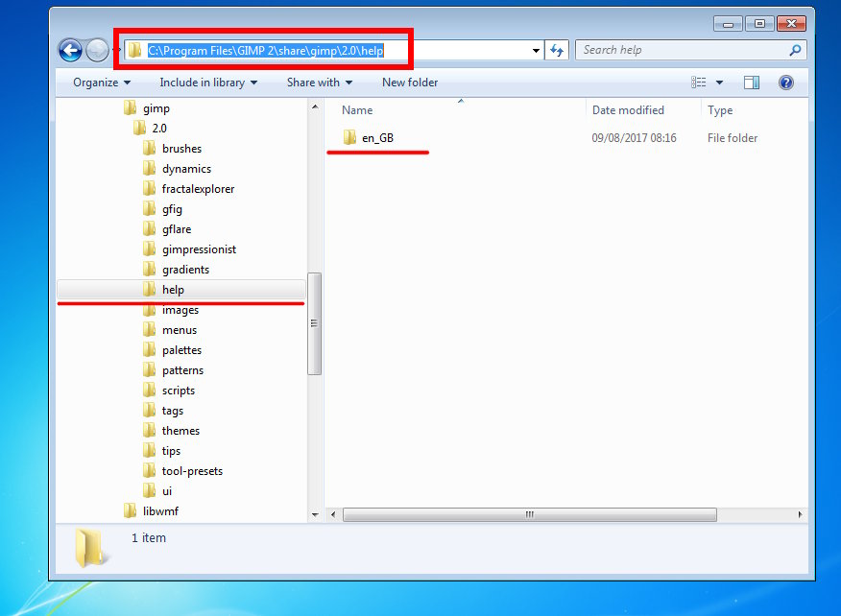Minimize the Explorer window
The image size is (841, 616).
pos(728,24)
